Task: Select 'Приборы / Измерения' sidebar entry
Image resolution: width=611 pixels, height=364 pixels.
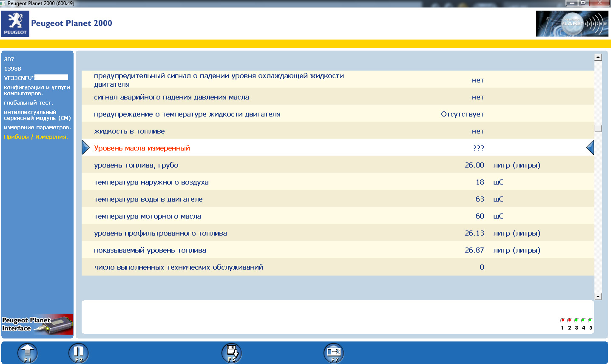Action: (36, 137)
